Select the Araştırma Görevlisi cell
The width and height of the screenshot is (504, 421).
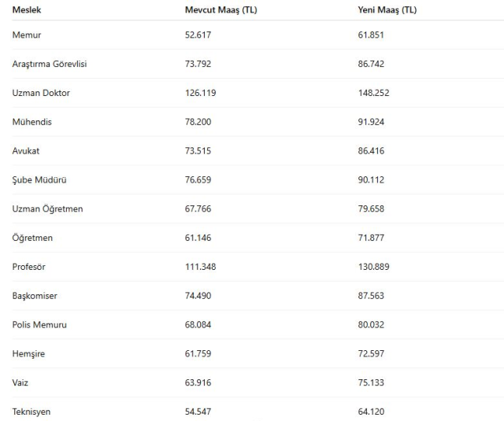pyautogui.click(x=50, y=64)
